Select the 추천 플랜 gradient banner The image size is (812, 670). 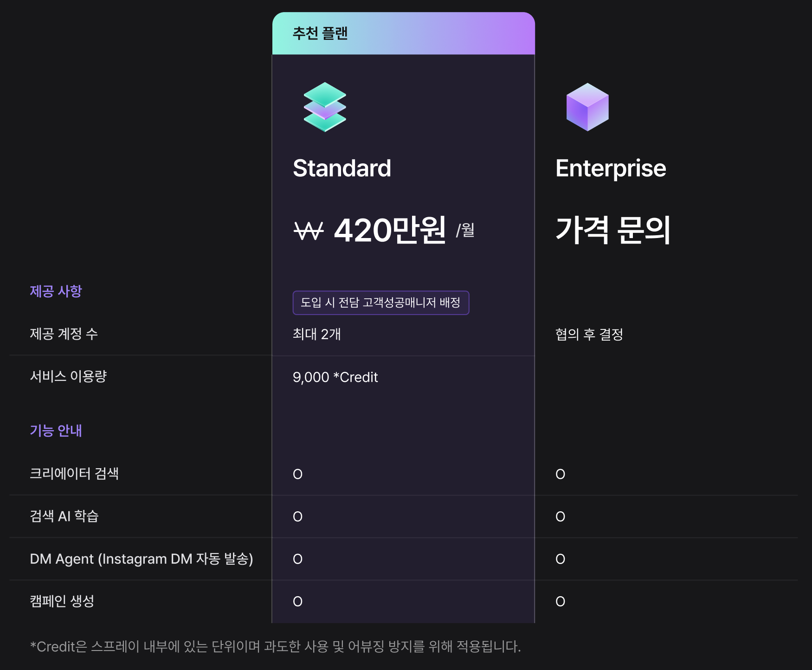(x=404, y=33)
